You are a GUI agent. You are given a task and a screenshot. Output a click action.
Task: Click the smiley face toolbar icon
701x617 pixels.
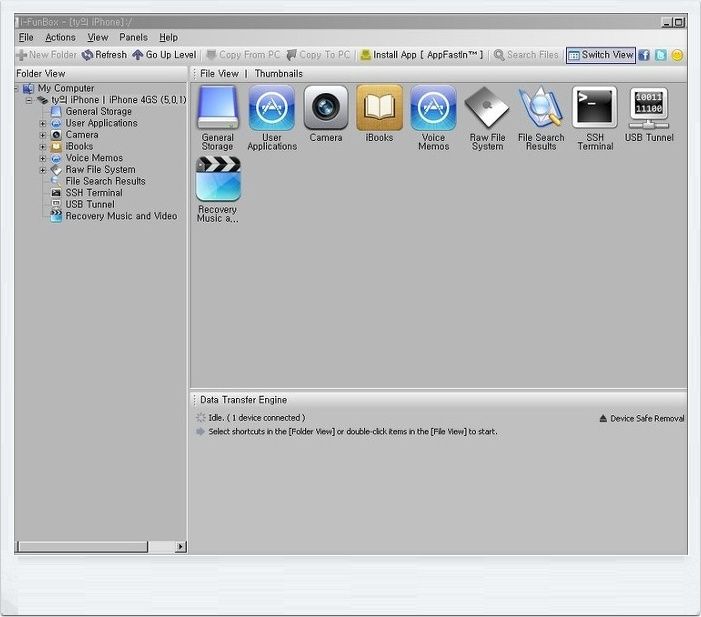click(x=677, y=55)
